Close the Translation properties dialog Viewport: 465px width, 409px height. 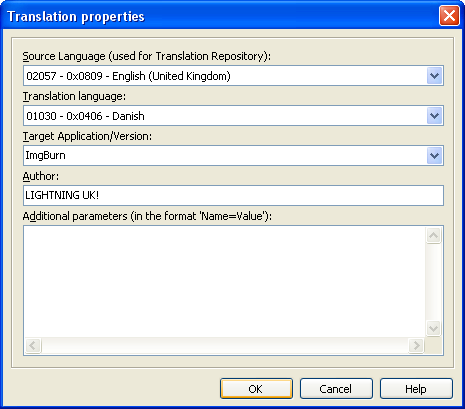(x=449, y=16)
